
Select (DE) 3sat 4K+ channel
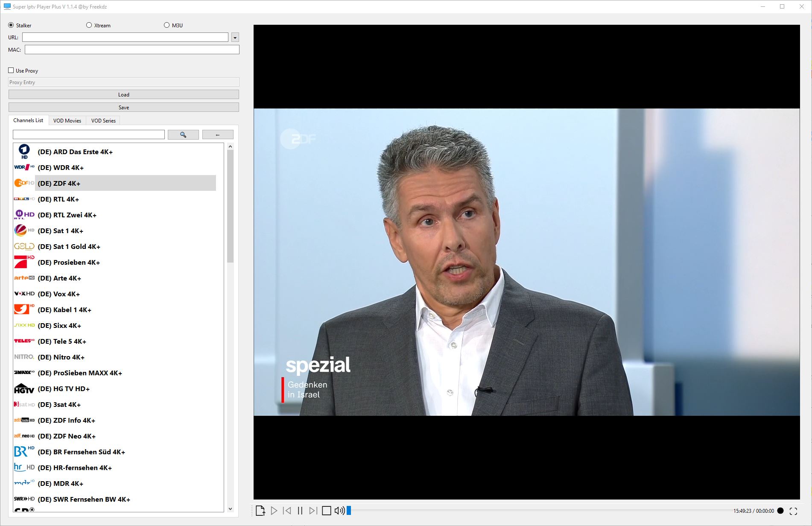click(114, 404)
